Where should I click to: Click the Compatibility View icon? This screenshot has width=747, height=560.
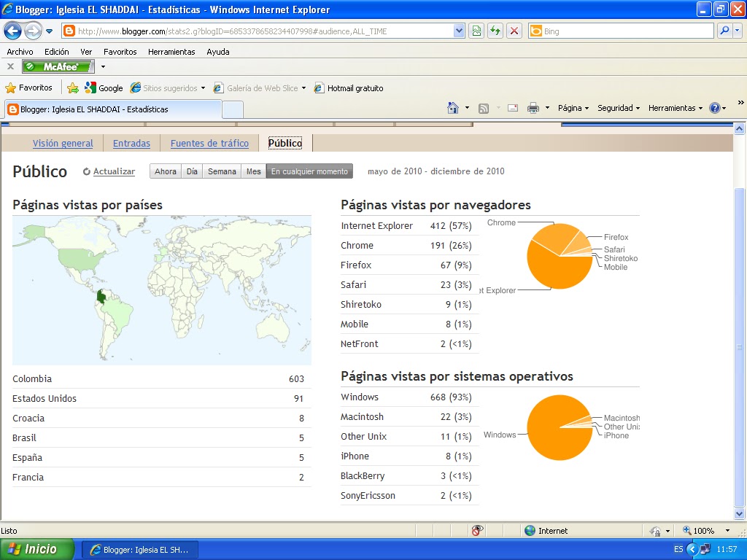tap(476, 31)
